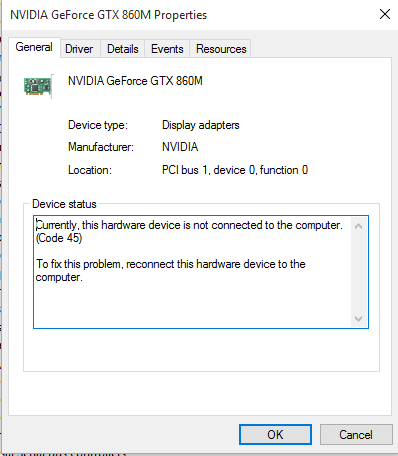Click the Display adapters device type value

(201, 125)
